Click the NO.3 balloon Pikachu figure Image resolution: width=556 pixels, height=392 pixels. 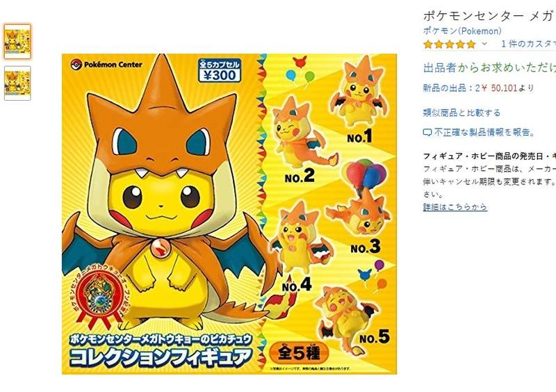[359, 199]
